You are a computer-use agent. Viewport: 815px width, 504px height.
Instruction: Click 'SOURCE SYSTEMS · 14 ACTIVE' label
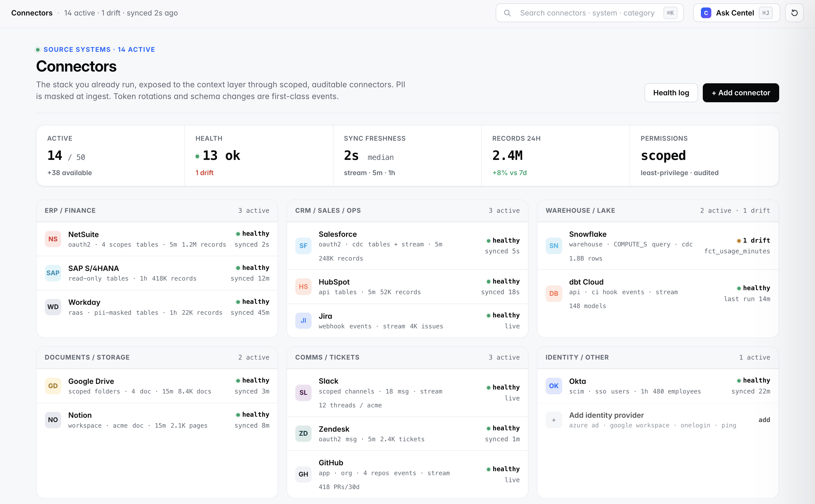[99, 50]
